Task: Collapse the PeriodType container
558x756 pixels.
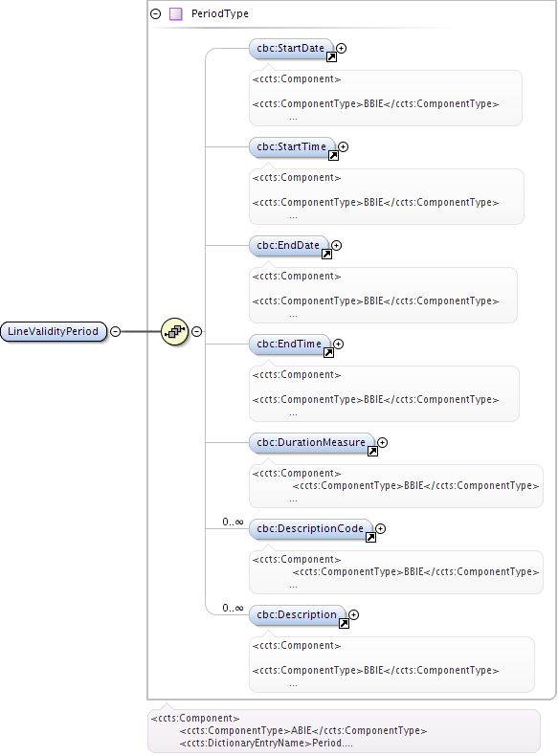Action: (x=155, y=13)
